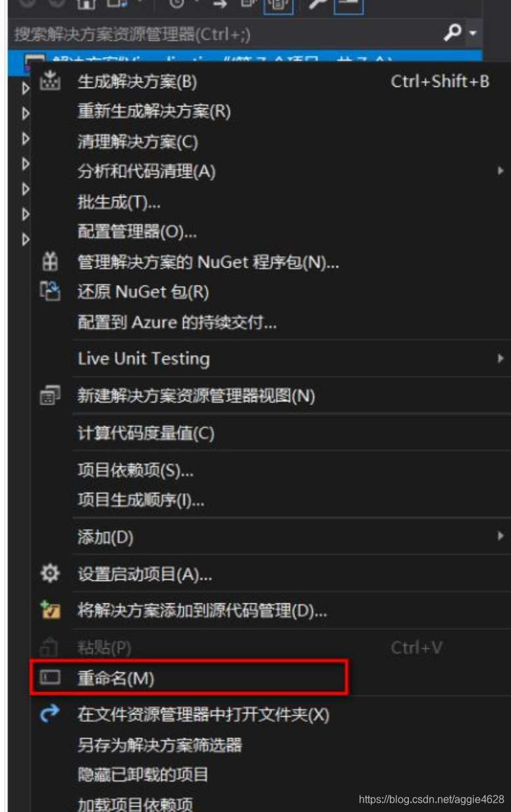Click the search magnifier icon in Solution Explorer
The height and width of the screenshot is (812, 511).
pos(452,33)
